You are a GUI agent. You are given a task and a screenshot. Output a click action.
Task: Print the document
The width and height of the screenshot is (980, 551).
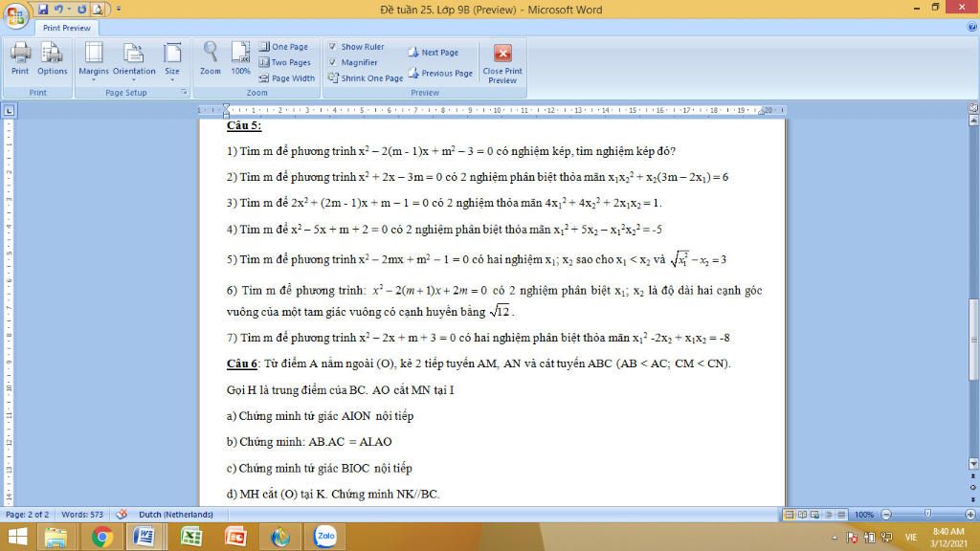[x=20, y=58]
